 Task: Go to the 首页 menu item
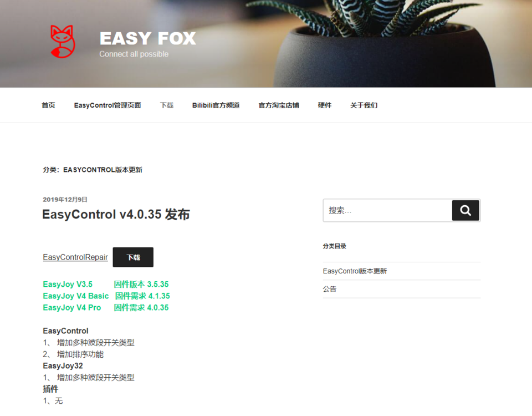coord(48,105)
